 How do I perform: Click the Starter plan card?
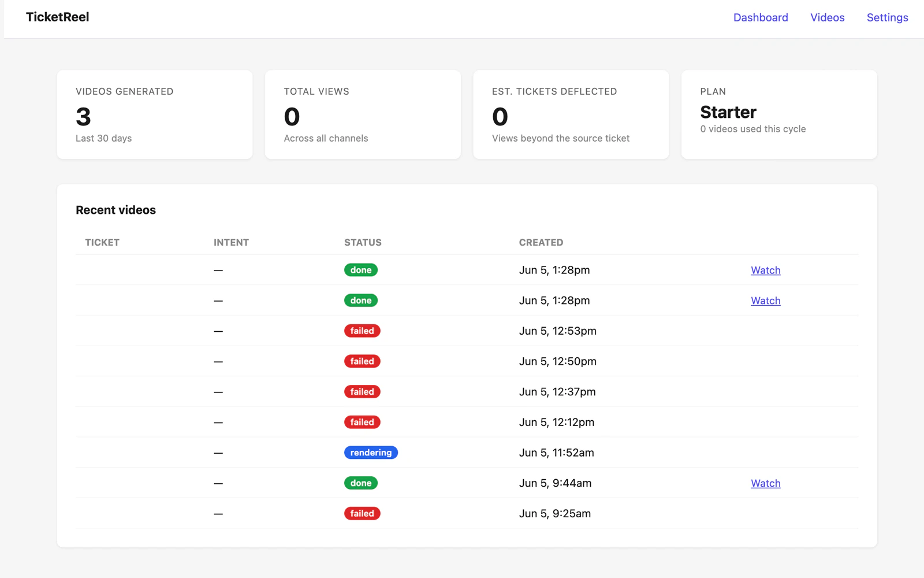pos(779,114)
